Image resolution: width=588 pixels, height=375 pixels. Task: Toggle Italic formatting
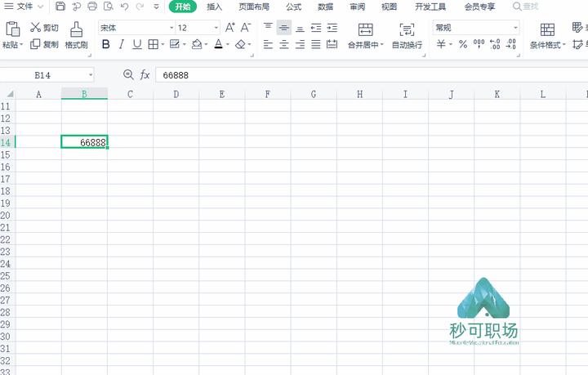click(x=121, y=45)
